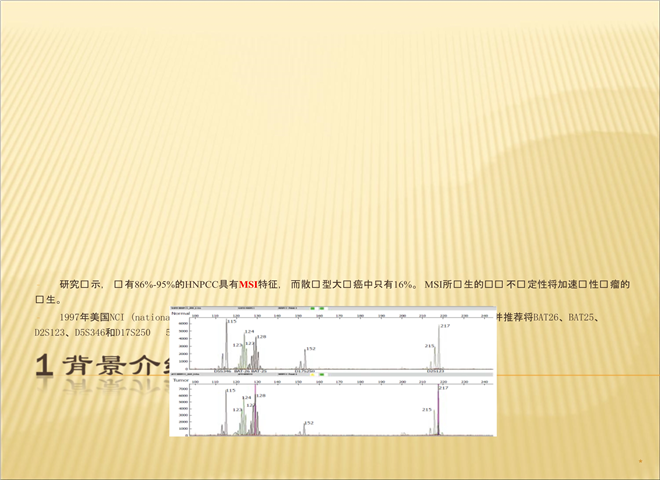Click the slide number marker at bottom right
This screenshot has height=480, width=660.
pyautogui.click(x=638, y=462)
